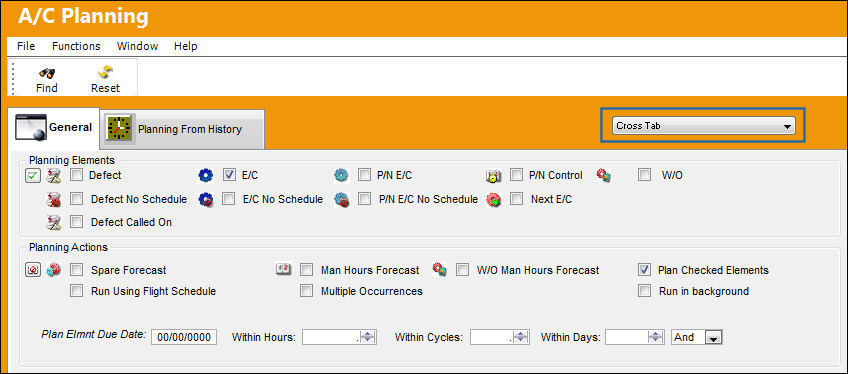The height and width of the screenshot is (374, 848).
Task: Click the Plan Elmnt Due Date field
Action: tap(184, 337)
